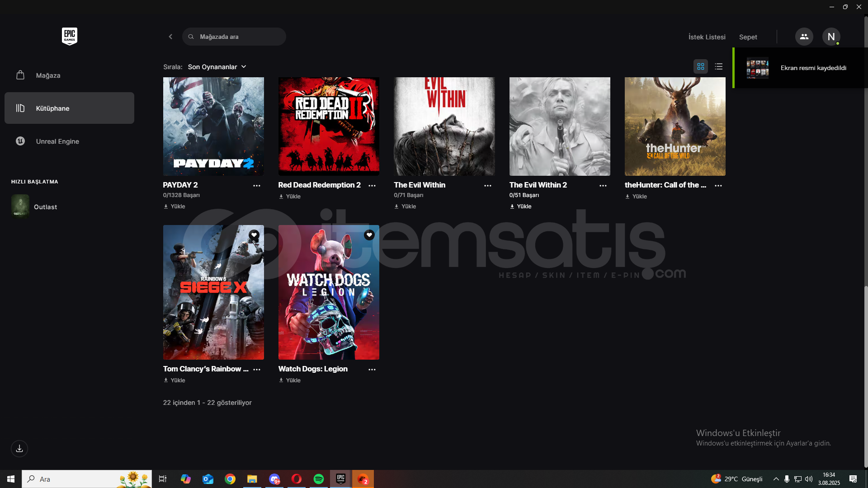868x488 pixels.
Task: Open theHunter Call of the Wild cover
Action: 675,127
